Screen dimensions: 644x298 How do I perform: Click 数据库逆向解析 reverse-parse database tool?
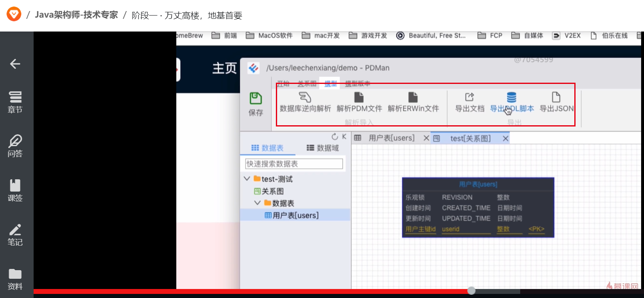305,102
